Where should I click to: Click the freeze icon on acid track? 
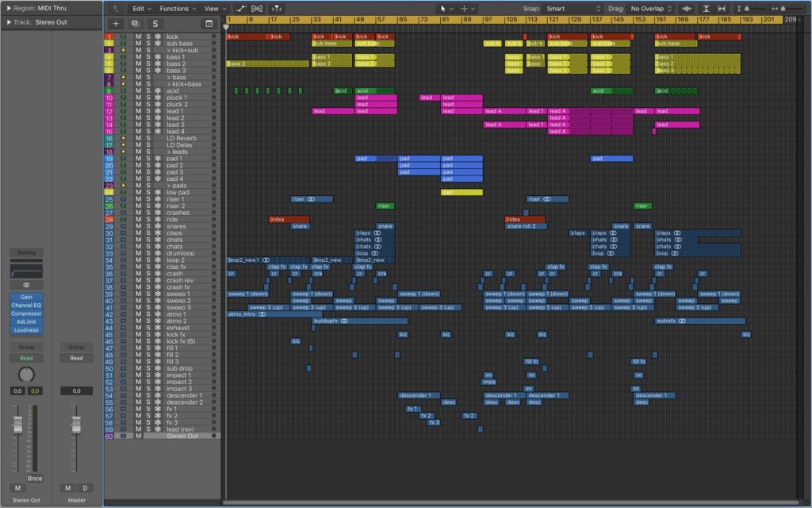point(158,90)
